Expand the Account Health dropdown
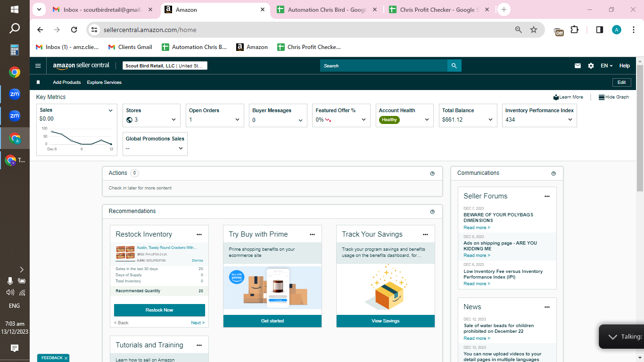Viewport: 644px width, 362px height. click(x=427, y=120)
